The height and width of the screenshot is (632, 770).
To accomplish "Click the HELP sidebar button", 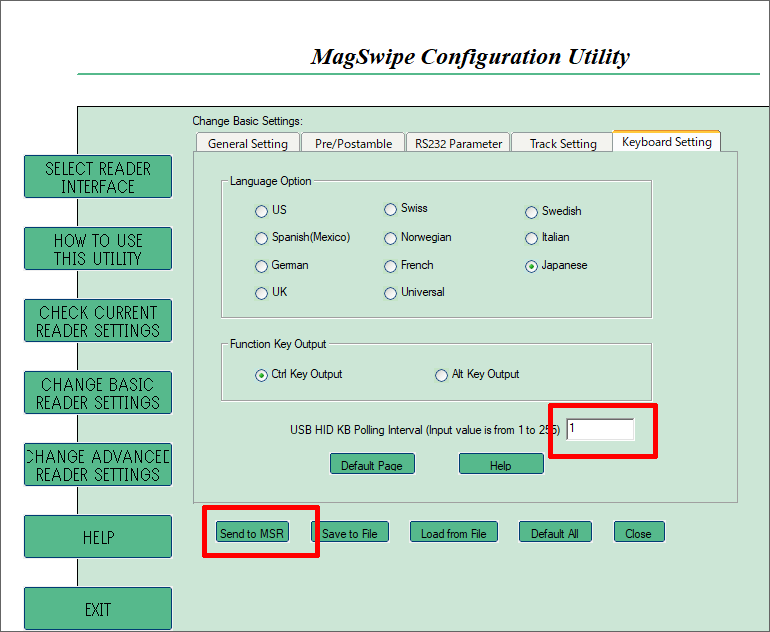I will click(98, 537).
